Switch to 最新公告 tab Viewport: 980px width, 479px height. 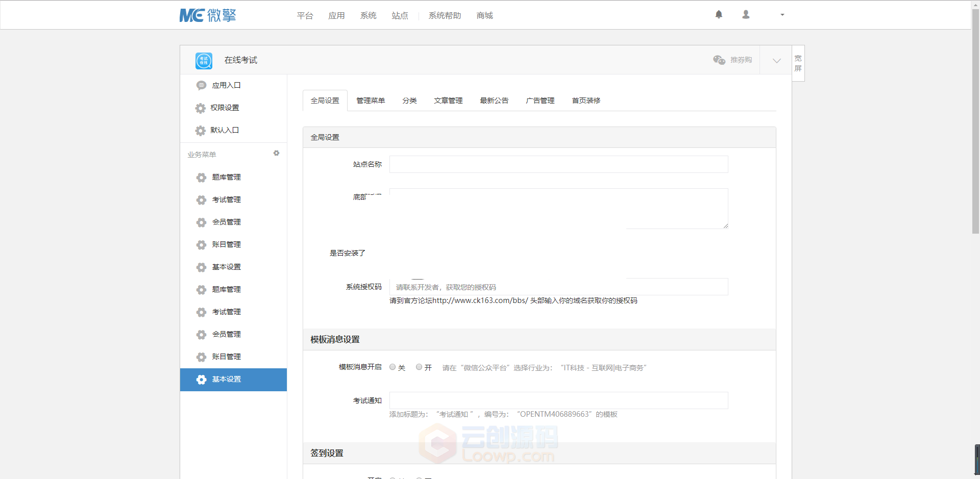(494, 100)
